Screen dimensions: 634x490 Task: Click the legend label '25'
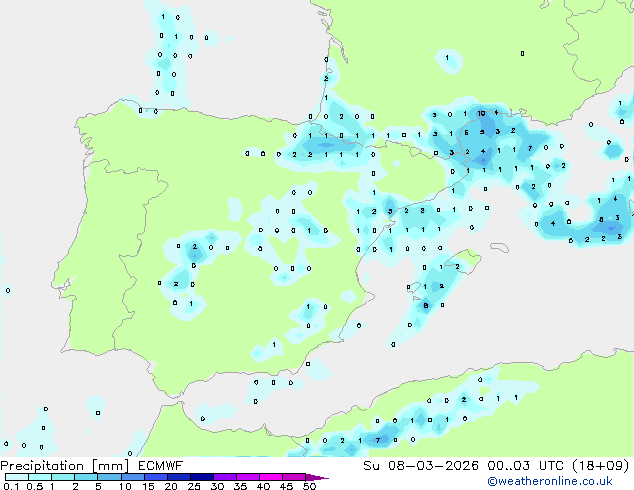(194, 486)
